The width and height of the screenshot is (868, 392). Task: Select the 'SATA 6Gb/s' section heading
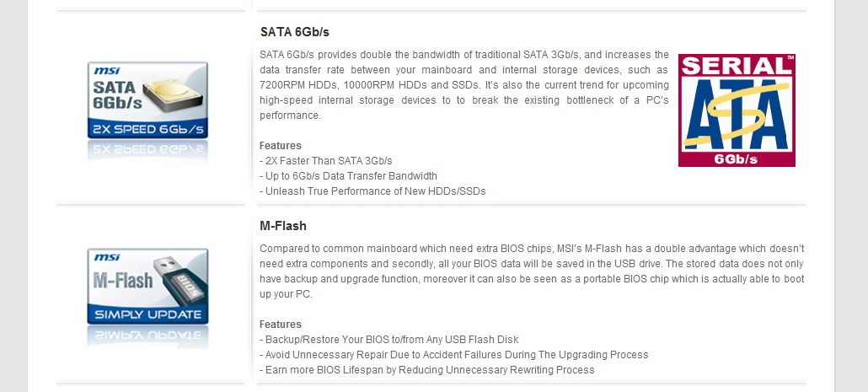point(294,32)
